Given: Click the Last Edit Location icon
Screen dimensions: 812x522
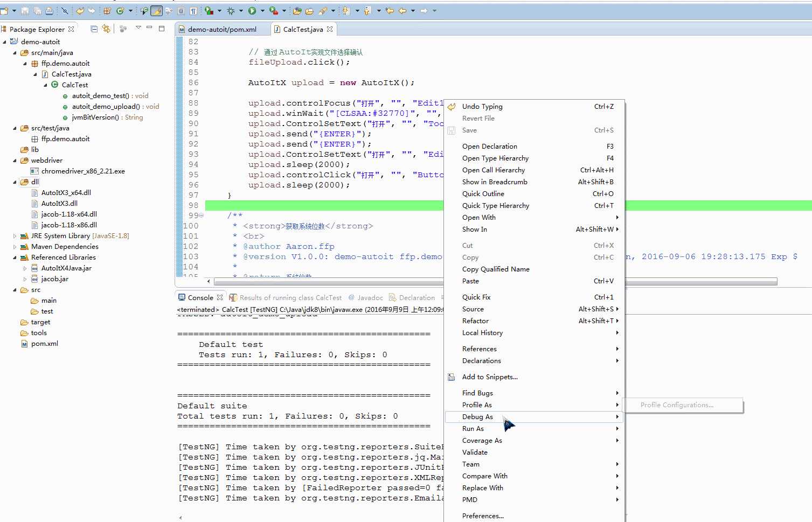Looking at the screenshot, I should pyautogui.click(x=390, y=11).
